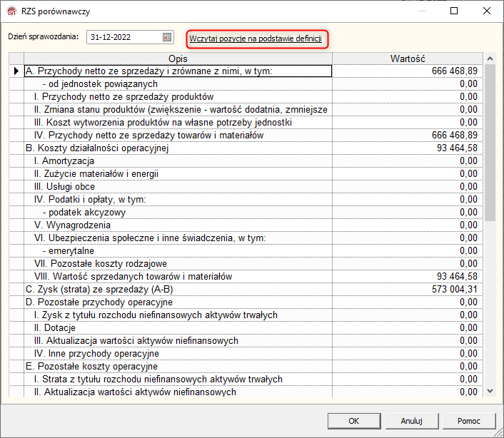Click value 0,00 in the Usługi obce row
504x438 pixels.
468,187
